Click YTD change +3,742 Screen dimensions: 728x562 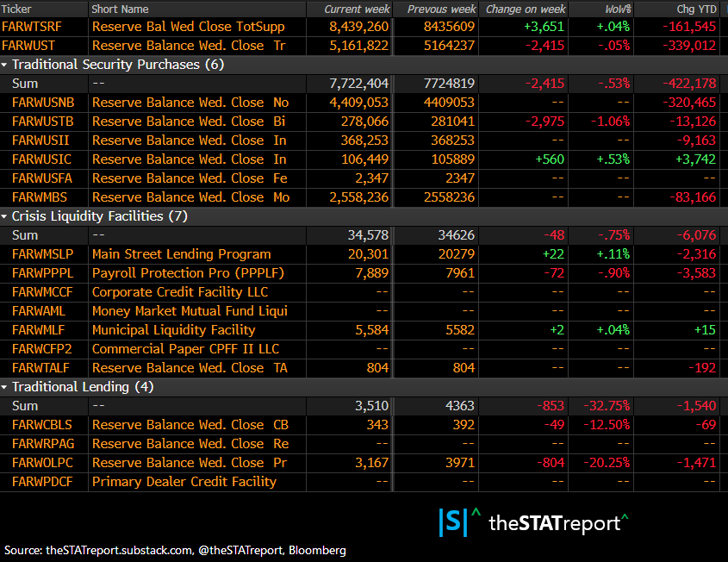pyautogui.click(x=695, y=159)
